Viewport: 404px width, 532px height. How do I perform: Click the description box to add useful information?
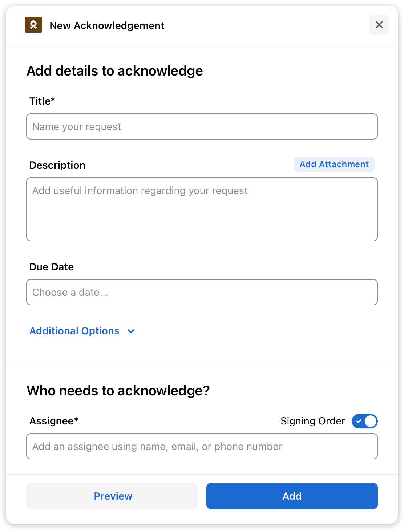tap(202, 209)
